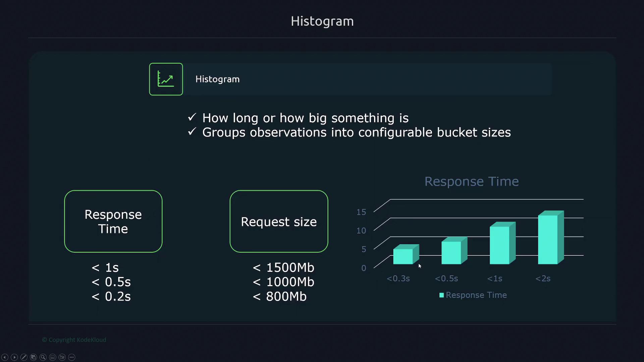This screenshot has width=644, height=362.
Task: Activate the zoom magnifier tool
Action: click(43, 357)
